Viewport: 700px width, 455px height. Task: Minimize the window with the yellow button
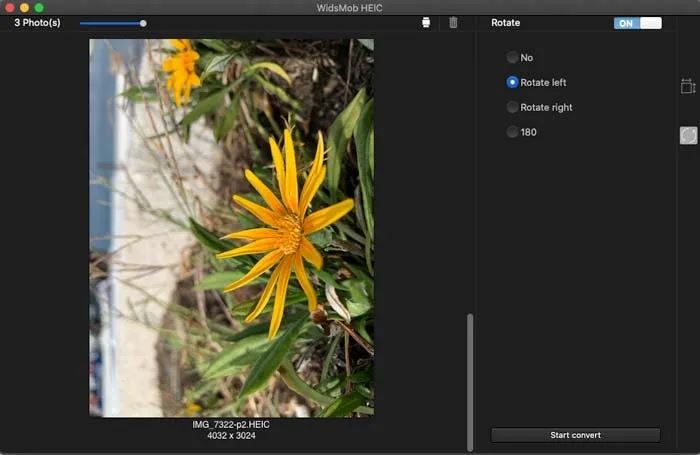click(x=24, y=8)
